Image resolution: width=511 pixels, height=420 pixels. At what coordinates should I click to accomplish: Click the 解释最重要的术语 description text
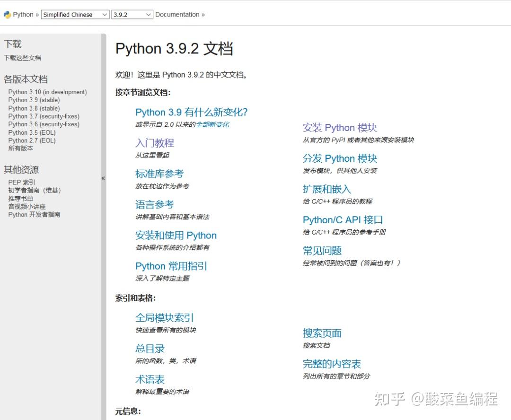coord(162,392)
